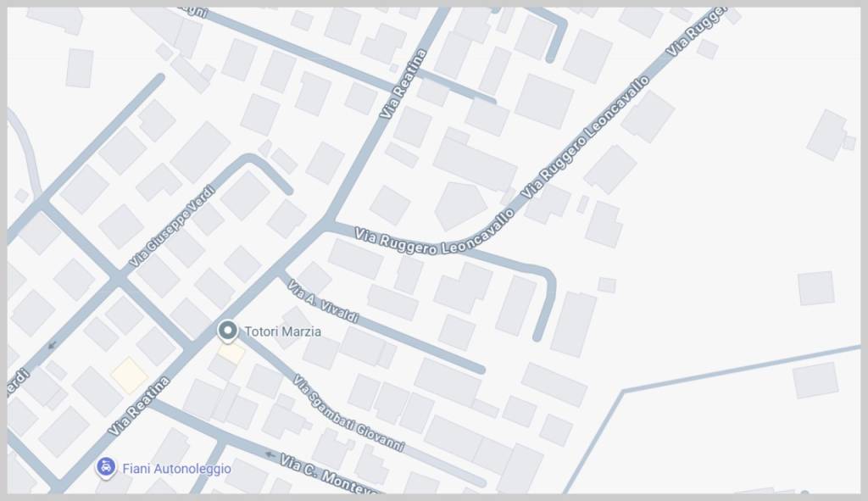Click the partially hidden Verdi label at left edge
Image resolution: width=868 pixels, height=501 pixels.
pyautogui.click(x=18, y=383)
